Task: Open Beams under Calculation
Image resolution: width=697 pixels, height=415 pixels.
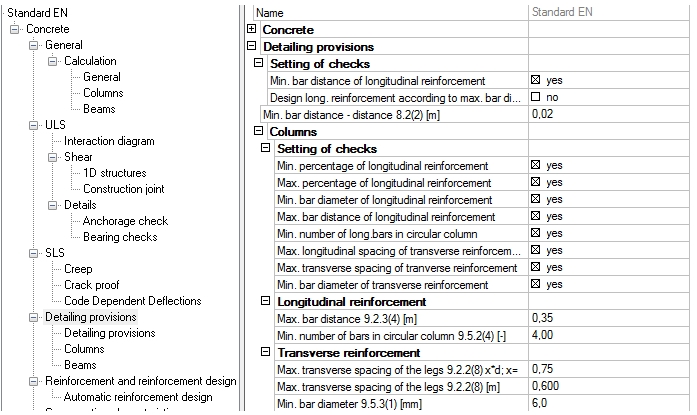Action: pyautogui.click(x=99, y=109)
